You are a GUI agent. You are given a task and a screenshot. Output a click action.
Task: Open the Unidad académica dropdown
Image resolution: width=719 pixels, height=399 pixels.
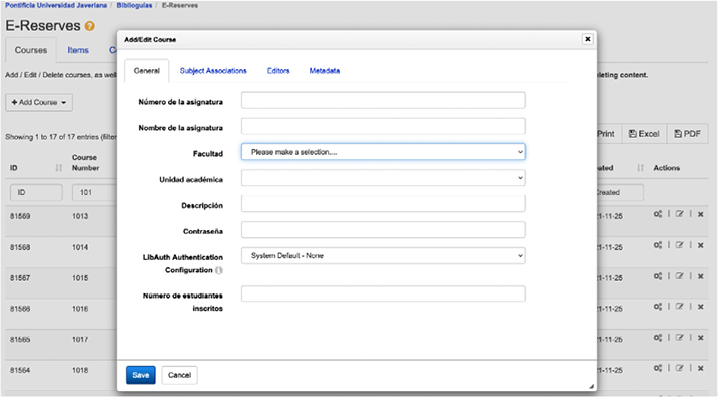coord(383,178)
